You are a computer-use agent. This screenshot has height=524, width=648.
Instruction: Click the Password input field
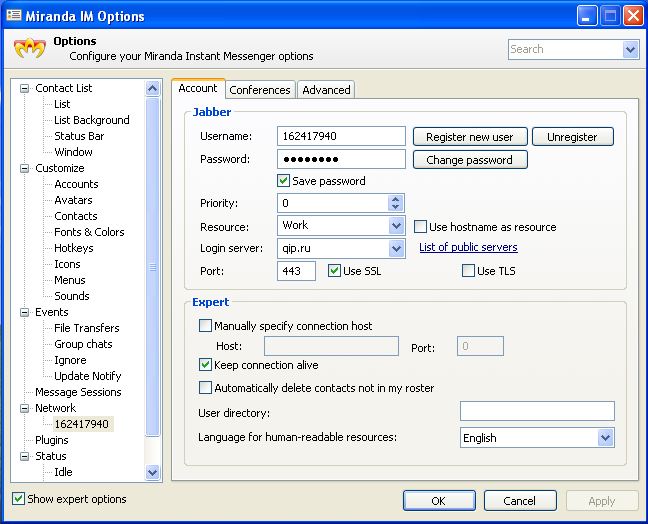pos(341,159)
